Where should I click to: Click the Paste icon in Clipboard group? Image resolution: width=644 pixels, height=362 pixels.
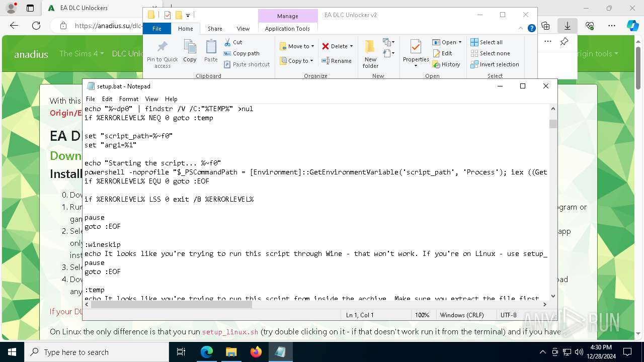211,51
